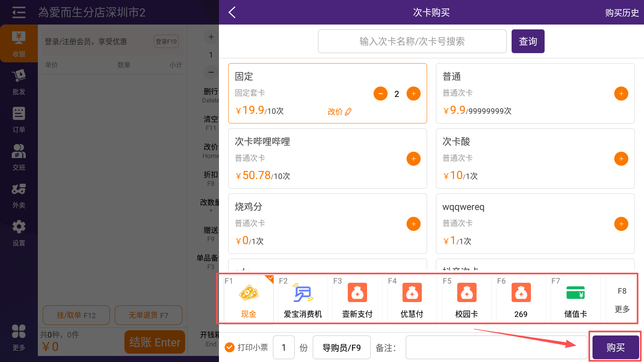Focus the 次卡名称/次卡号 search field
The image size is (644, 362).
point(412,41)
